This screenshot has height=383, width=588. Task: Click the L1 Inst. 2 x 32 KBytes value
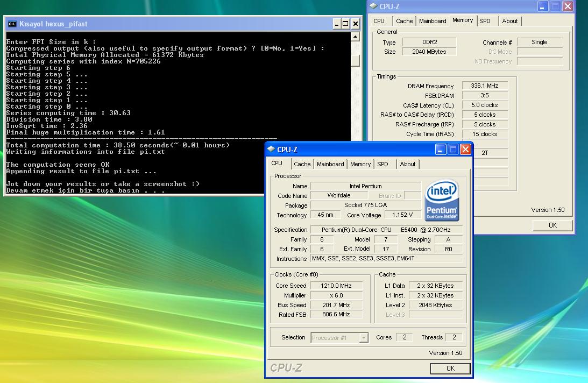click(435, 296)
